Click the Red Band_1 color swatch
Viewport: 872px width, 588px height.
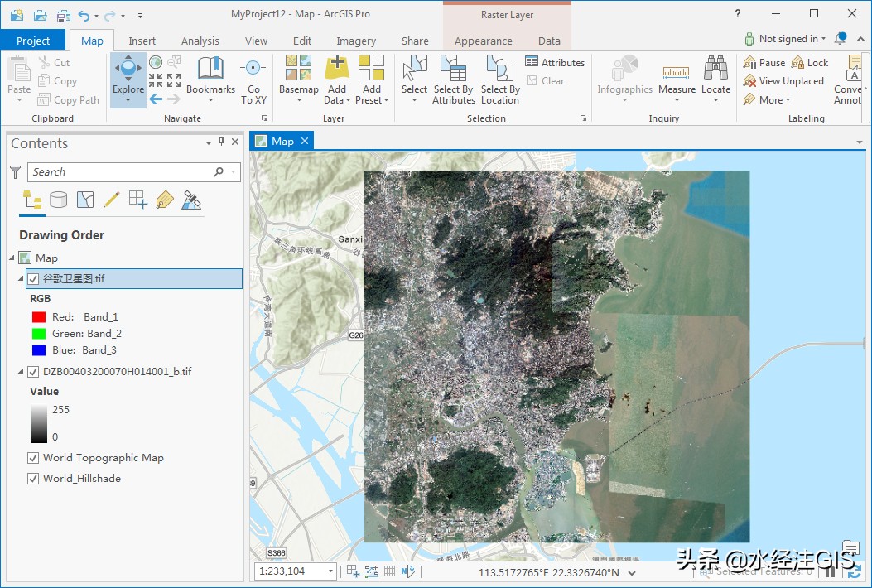pyautogui.click(x=38, y=317)
